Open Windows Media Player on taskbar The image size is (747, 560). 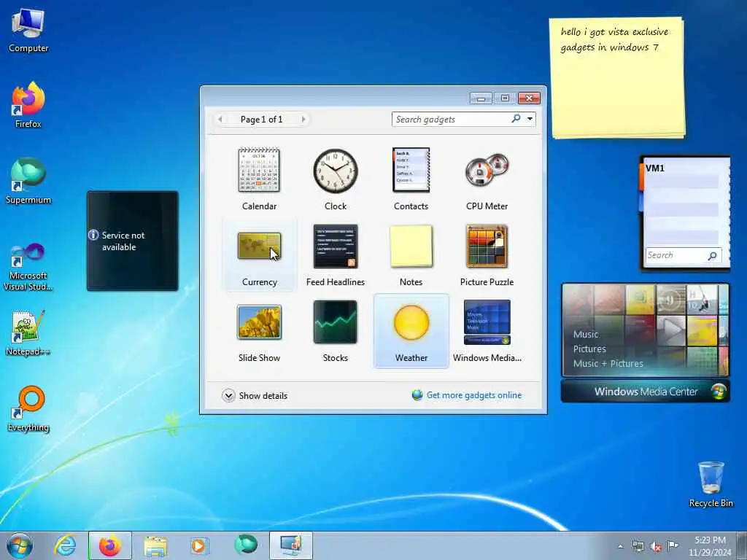198,545
